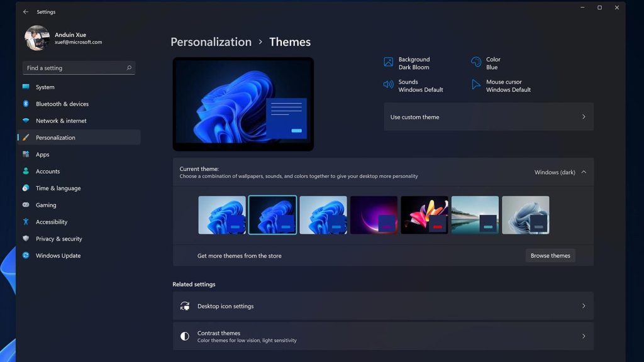This screenshot has width=644, height=362.
Task: Select the purple Glow theme thumbnail
Action: coord(374,215)
